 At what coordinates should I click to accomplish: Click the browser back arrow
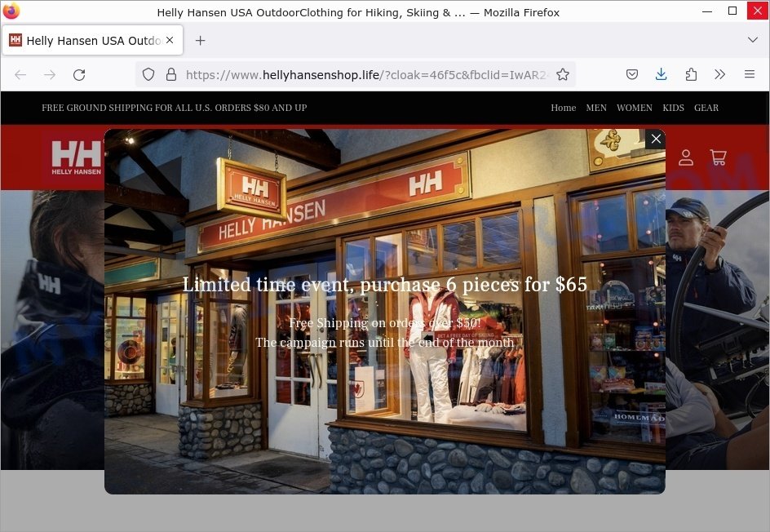(20, 75)
